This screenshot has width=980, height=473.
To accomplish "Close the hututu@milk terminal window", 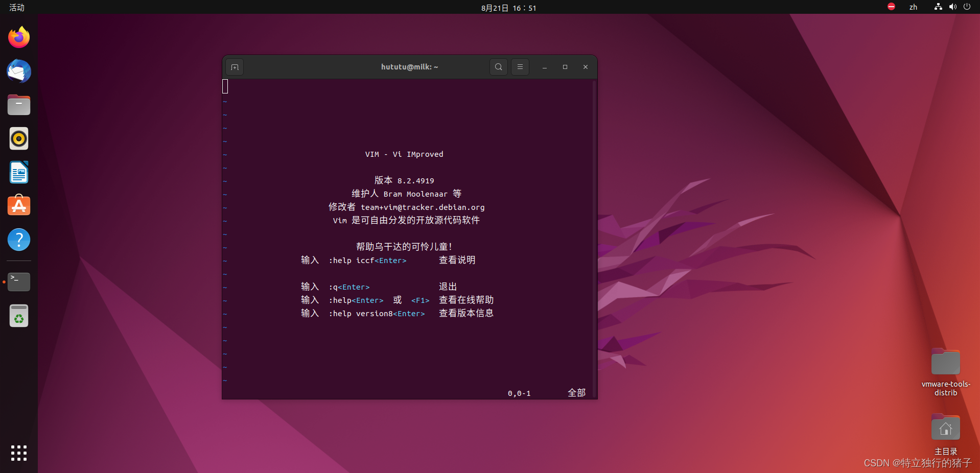I will tap(586, 67).
